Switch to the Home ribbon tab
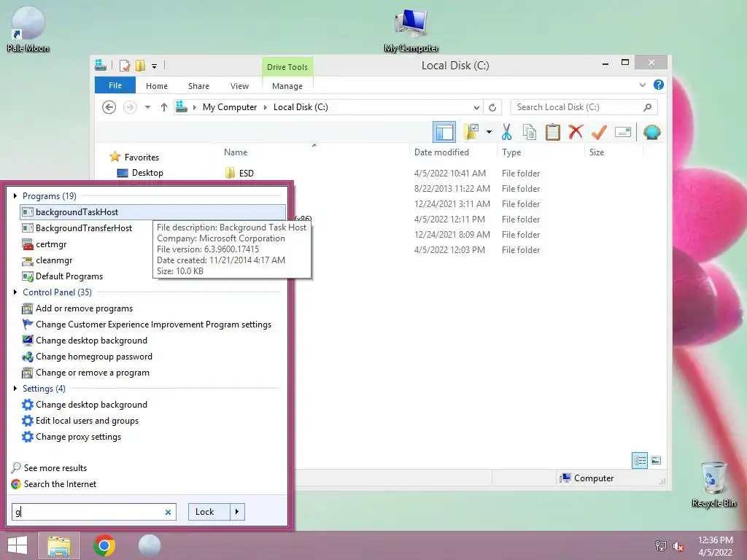The width and height of the screenshot is (747, 560). (x=157, y=86)
